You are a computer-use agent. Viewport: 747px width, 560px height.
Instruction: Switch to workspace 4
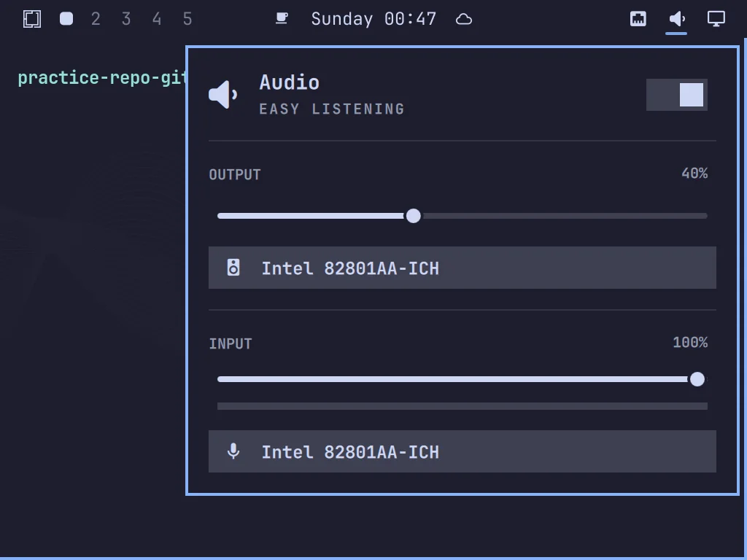pos(157,19)
